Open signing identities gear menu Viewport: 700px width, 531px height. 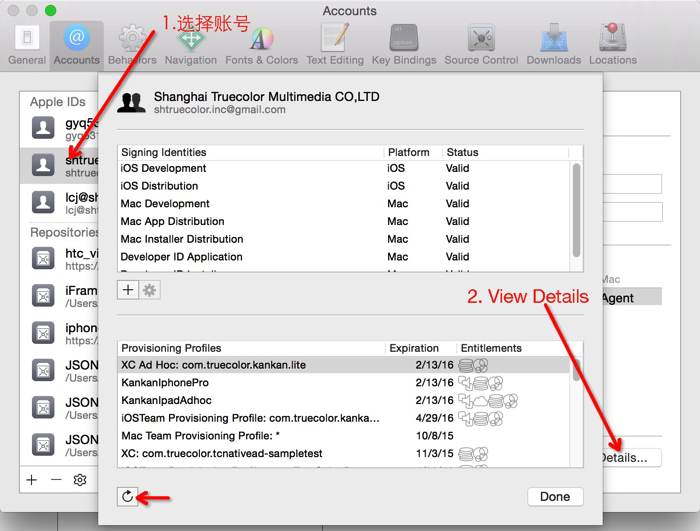point(150,290)
